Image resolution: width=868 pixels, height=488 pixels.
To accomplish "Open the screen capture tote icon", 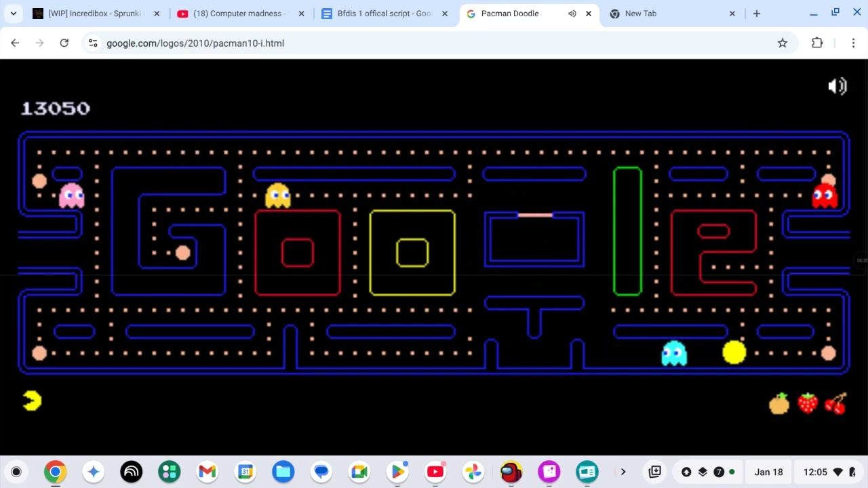I will point(654,472).
